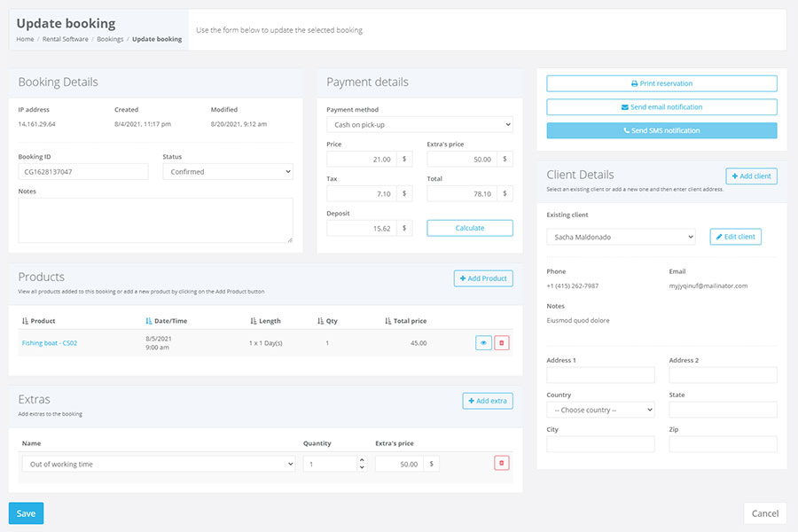
Task: Click the client note Eiusmod quod dolore
Action: pos(577,321)
